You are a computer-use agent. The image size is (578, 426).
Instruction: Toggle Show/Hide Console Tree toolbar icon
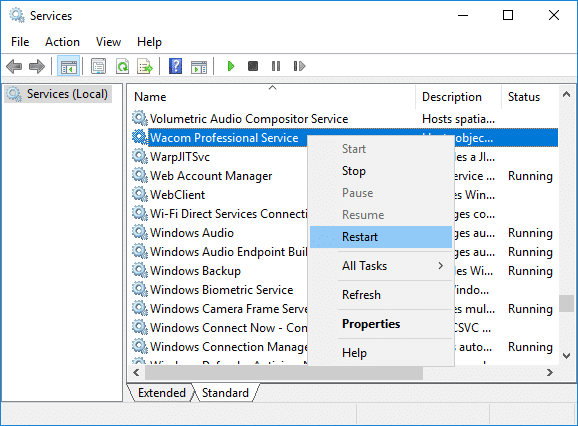69,67
